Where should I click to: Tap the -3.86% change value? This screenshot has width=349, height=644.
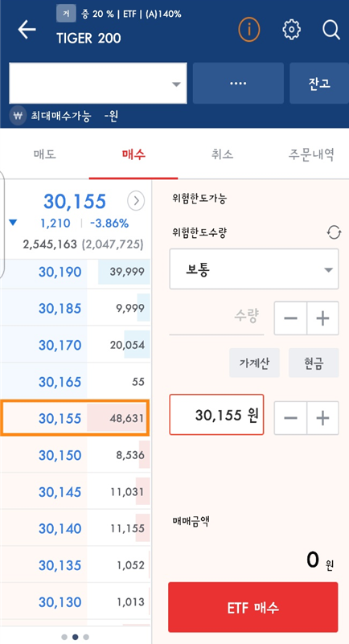[x=109, y=224]
